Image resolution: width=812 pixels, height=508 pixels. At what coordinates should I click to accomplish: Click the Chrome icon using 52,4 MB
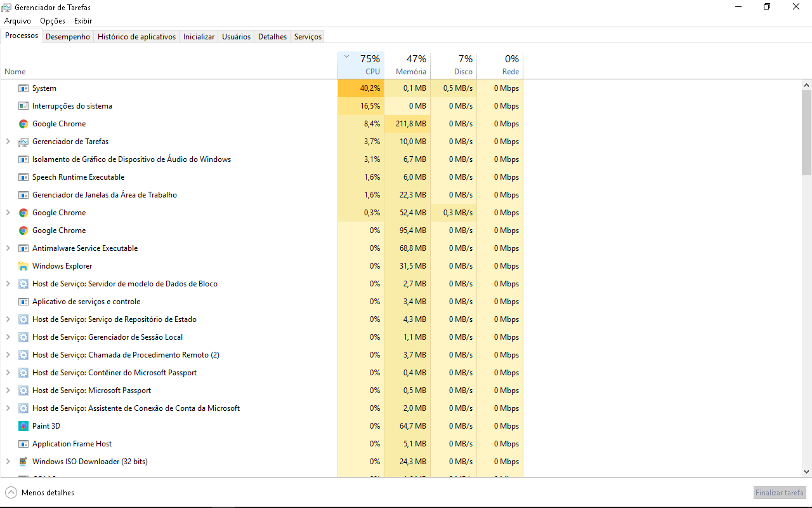click(23, 213)
